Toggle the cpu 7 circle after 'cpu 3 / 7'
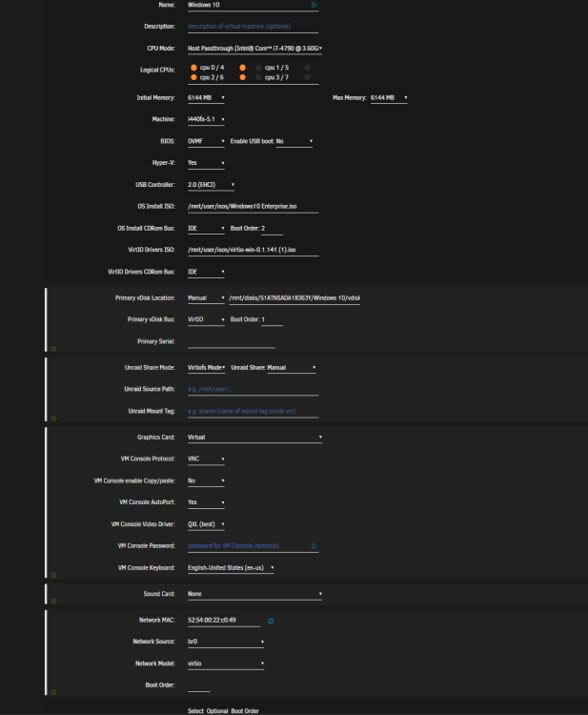The image size is (588, 715). (307, 77)
